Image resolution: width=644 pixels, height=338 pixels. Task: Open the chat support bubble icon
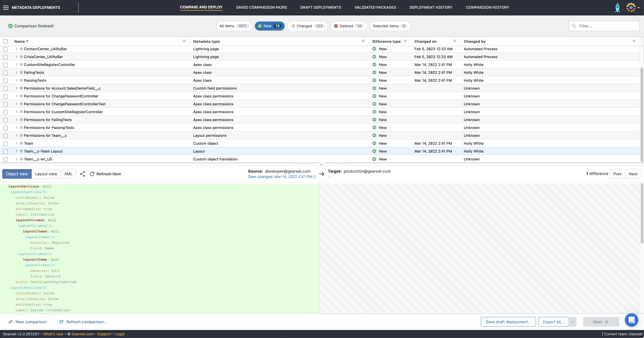[631, 320]
